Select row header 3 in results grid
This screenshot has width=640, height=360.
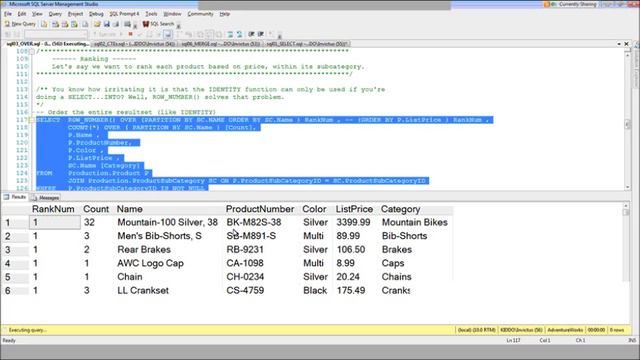[x=15, y=250]
